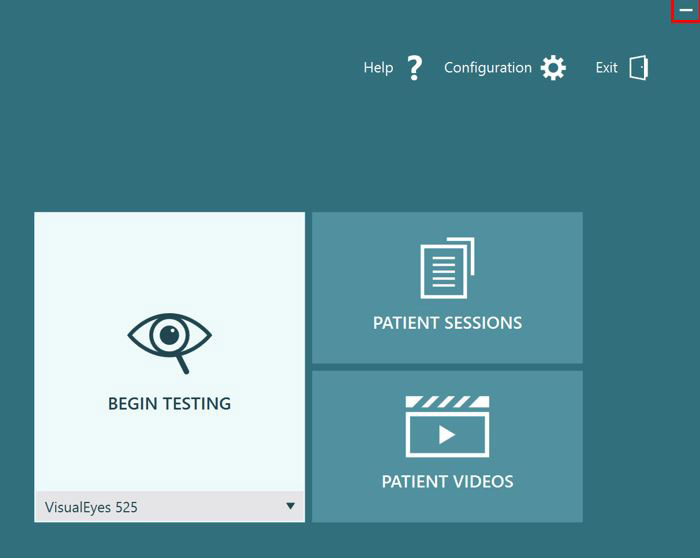Click the Help text label
This screenshot has height=558, width=700.
(x=378, y=68)
